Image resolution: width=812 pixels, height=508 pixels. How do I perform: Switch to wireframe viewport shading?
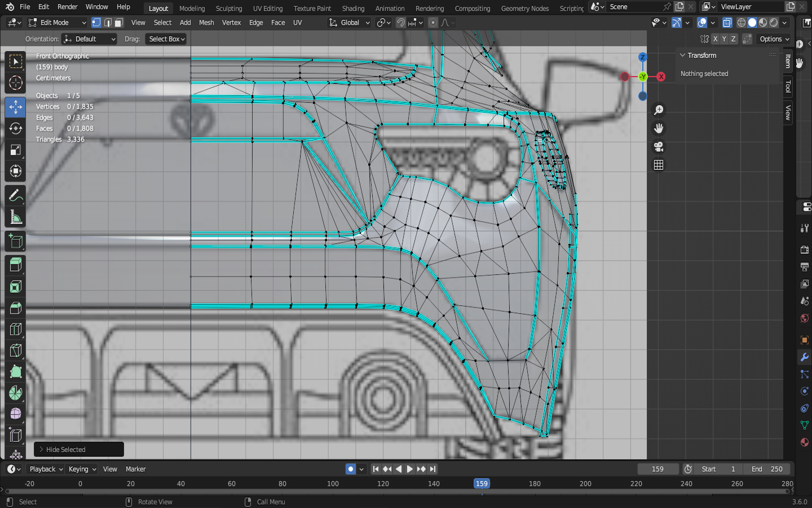[x=742, y=23]
